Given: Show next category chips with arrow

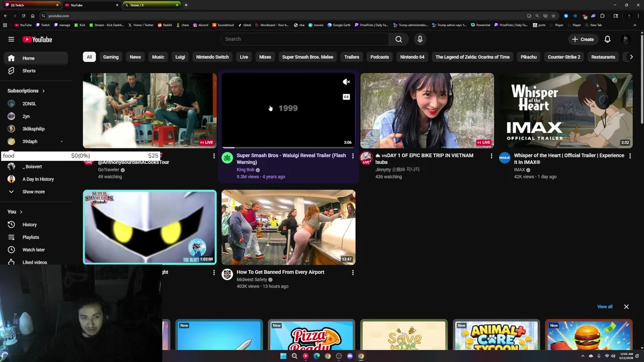Looking at the screenshot, I should (631, 57).
